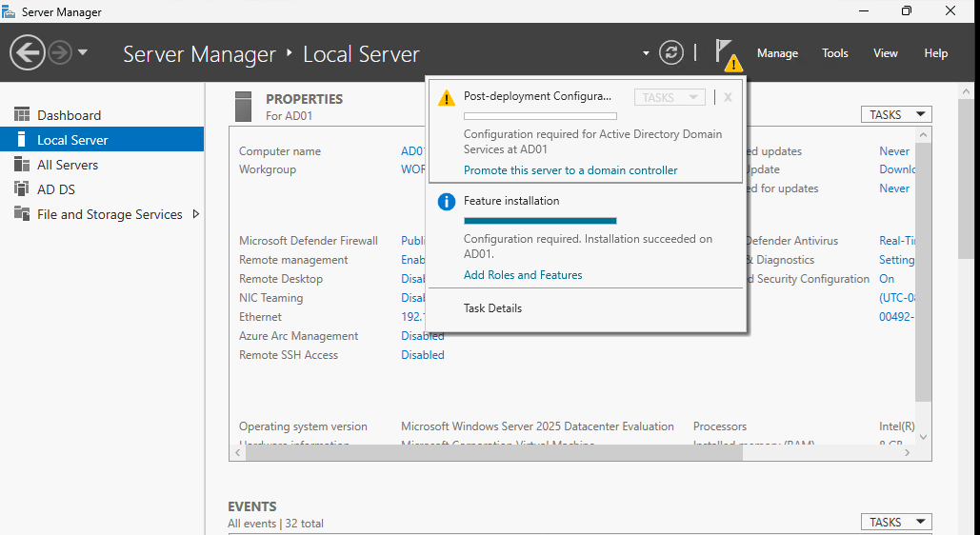Screen dimensions: 980x535
Task: Click the Microsoft Defender Firewall value
Action: (413, 241)
